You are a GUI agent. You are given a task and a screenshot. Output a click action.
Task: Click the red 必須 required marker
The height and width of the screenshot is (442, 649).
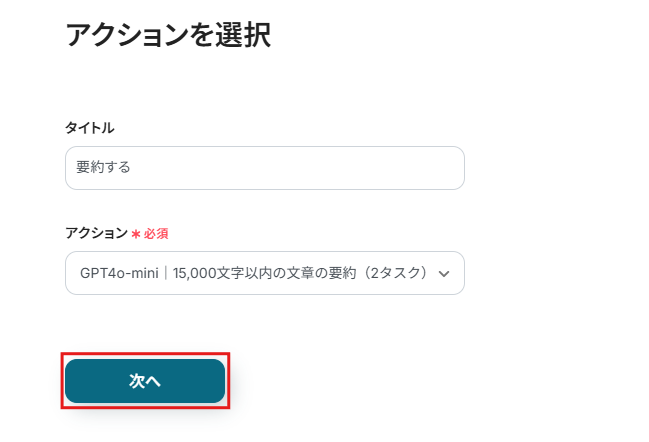(156, 233)
